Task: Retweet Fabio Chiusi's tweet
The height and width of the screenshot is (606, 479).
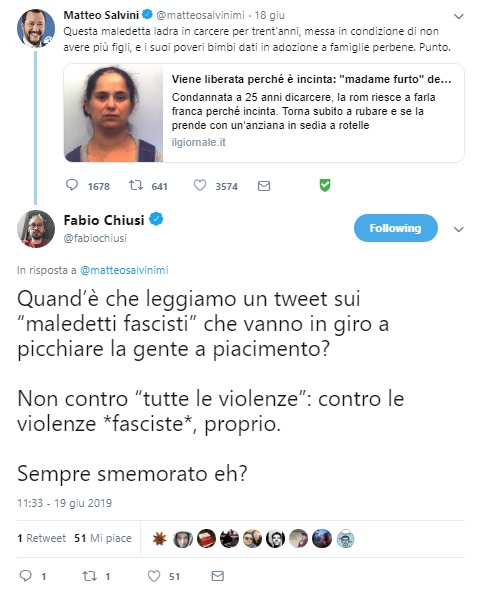Action: pos(89,576)
